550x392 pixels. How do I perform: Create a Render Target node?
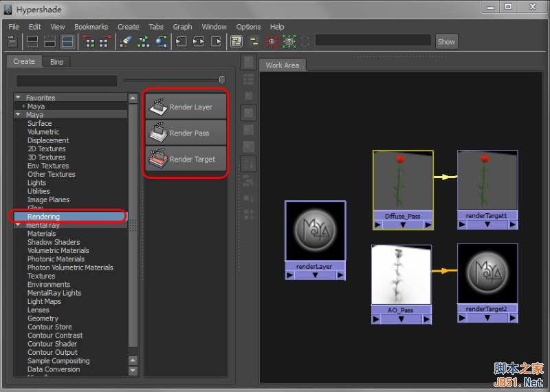(x=186, y=159)
